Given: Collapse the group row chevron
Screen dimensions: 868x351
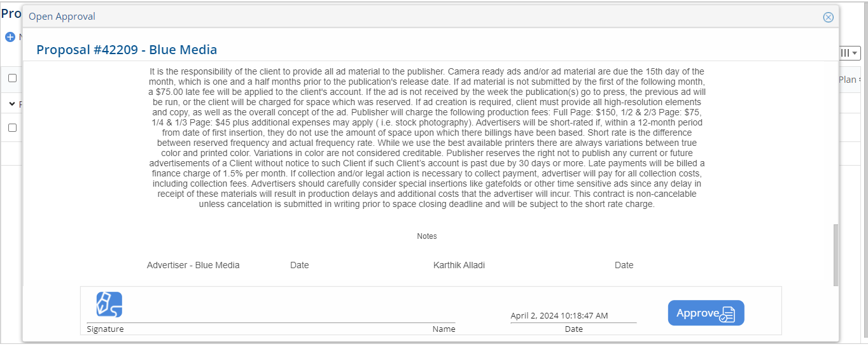Looking at the screenshot, I should tap(12, 103).
